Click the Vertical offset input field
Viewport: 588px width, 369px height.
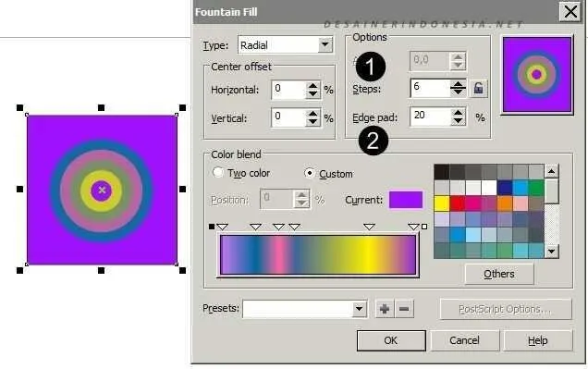tap(288, 117)
